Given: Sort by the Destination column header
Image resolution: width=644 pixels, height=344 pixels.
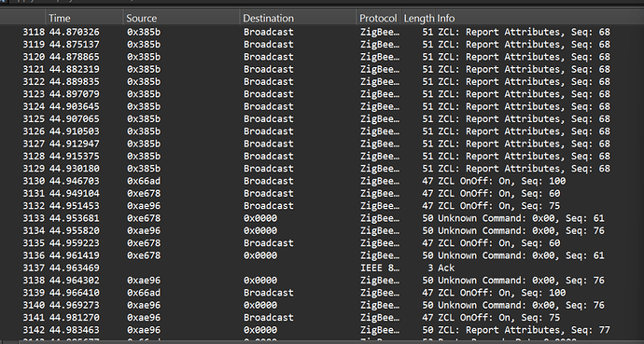Looking at the screenshot, I should [x=298, y=18].
